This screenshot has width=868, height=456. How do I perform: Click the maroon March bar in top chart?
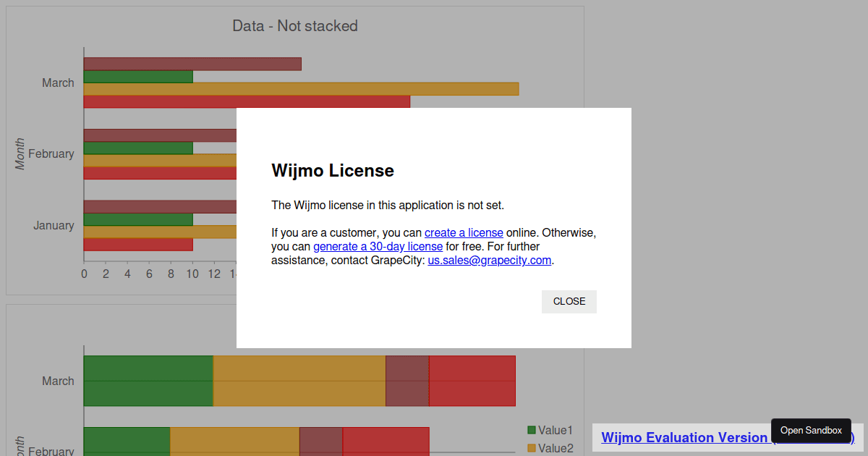192,64
